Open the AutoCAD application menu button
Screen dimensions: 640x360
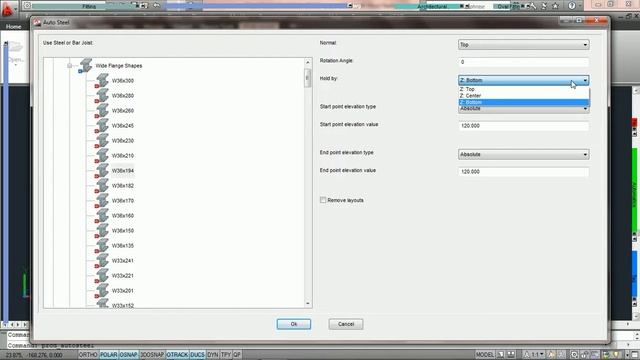point(8,9)
